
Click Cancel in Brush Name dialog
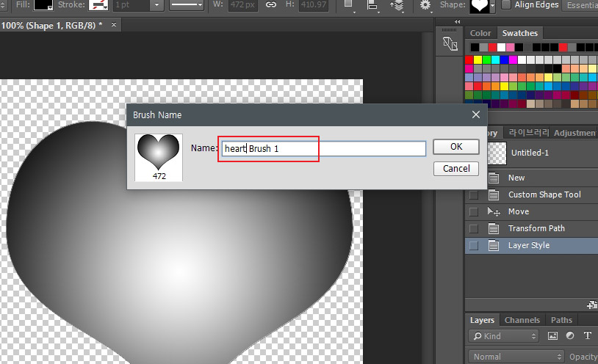pyautogui.click(x=456, y=169)
